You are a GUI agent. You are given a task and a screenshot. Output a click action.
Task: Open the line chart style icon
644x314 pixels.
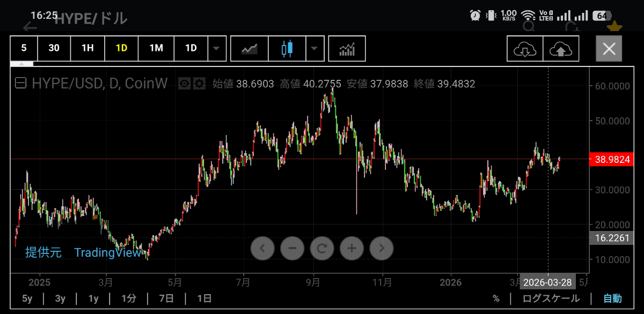[x=249, y=49]
